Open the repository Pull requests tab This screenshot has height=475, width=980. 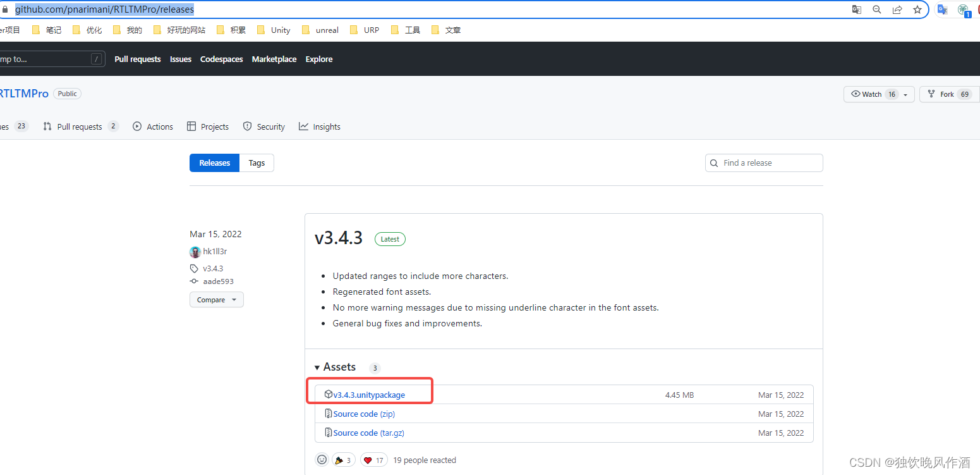click(x=81, y=126)
